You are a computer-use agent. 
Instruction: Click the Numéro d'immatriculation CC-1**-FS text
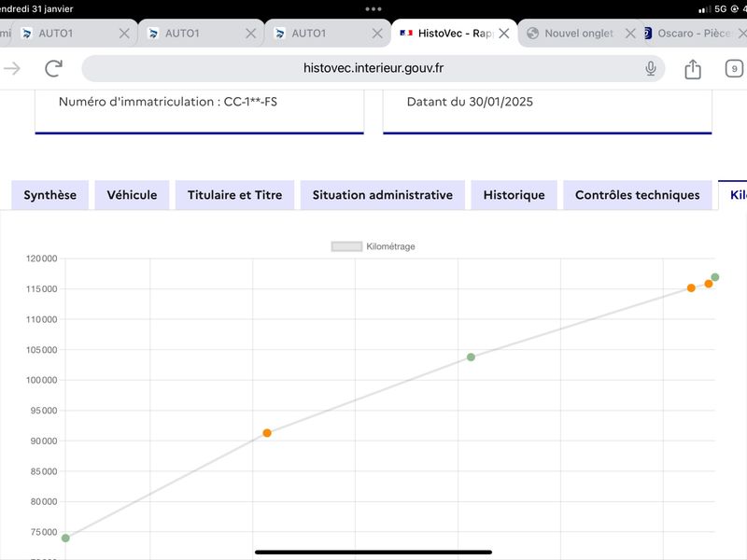coord(168,102)
